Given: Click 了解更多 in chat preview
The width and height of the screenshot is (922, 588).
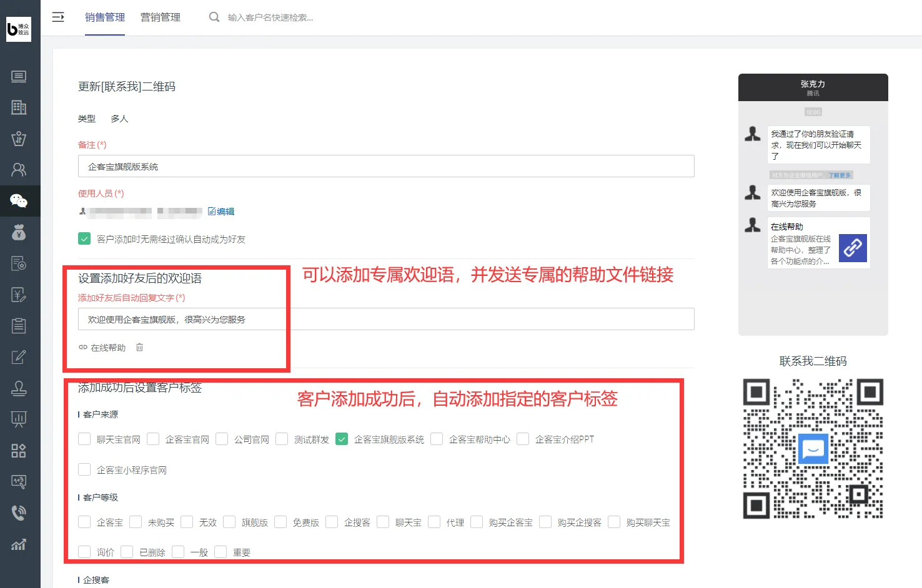Looking at the screenshot, I should coord(840,175).
